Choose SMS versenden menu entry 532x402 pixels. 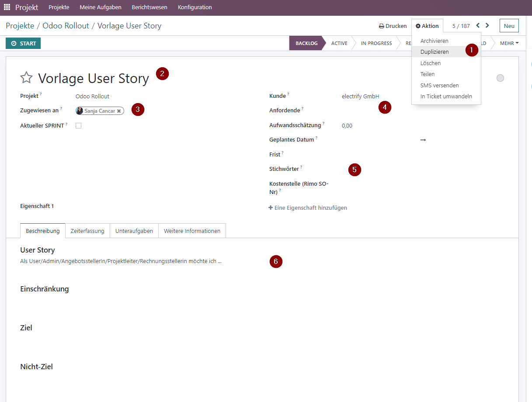(446, 85)
